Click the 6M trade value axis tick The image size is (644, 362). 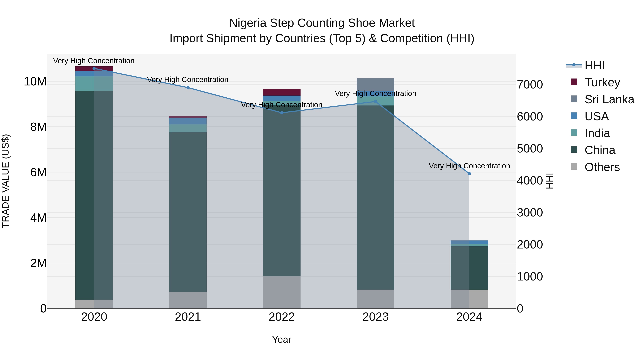(38, 172)
